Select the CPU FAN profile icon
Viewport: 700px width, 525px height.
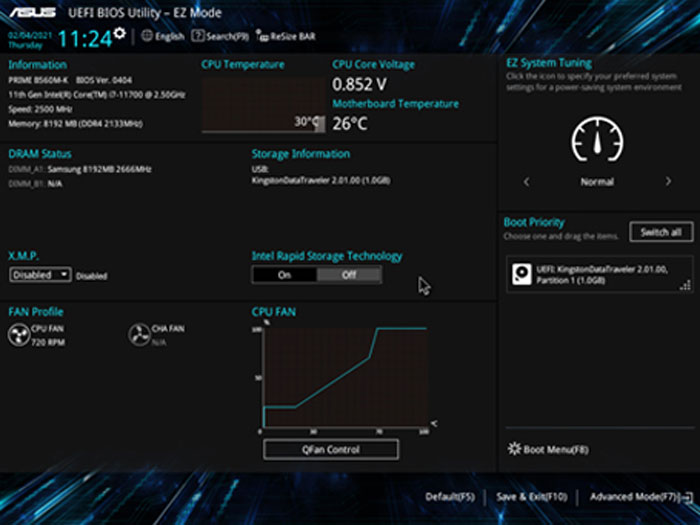pyautogui.click(x=19, y=335)
